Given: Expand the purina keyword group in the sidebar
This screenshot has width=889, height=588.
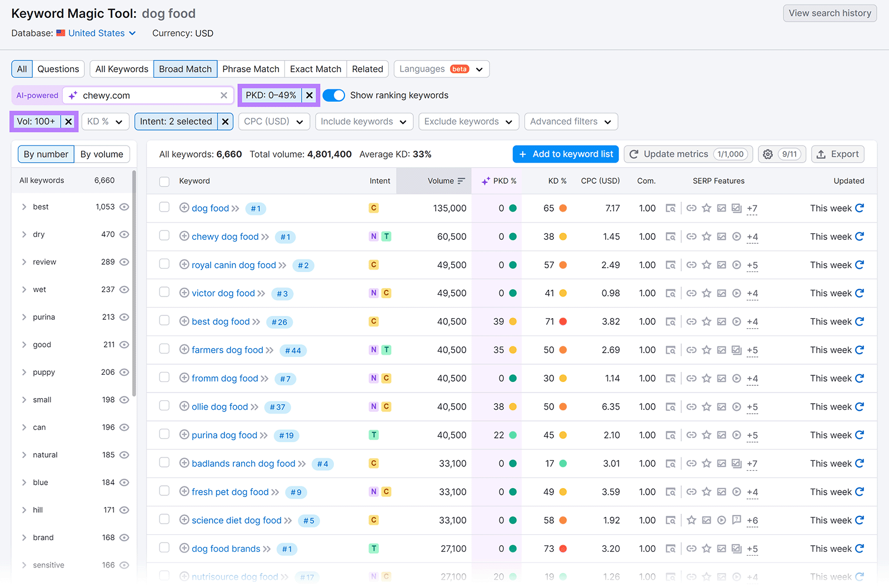Looking at the screenshot, I should pyautogui.click(x=24, y=316).
